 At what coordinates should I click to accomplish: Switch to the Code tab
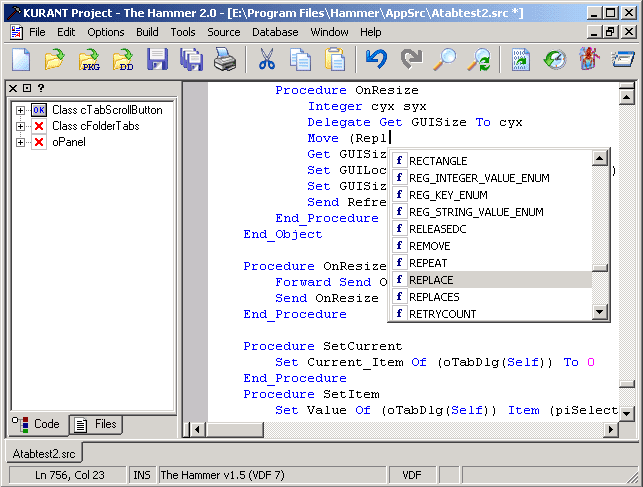coord(39,424)
